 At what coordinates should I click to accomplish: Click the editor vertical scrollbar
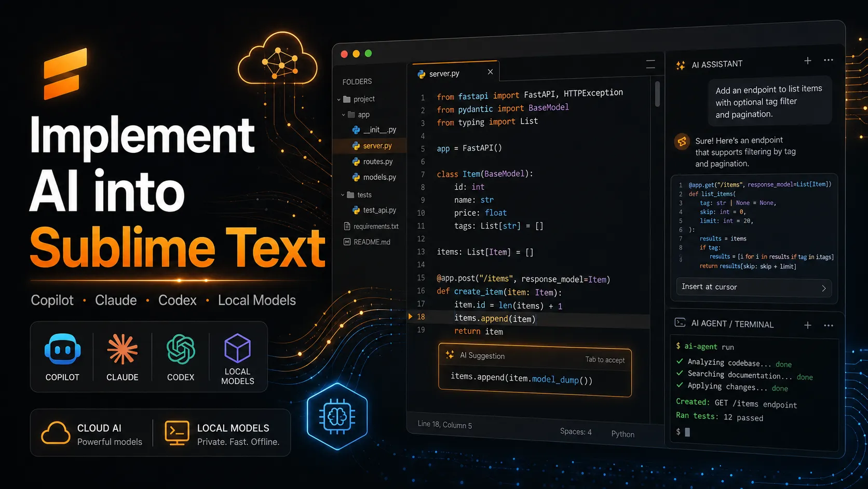pos(657,94)
